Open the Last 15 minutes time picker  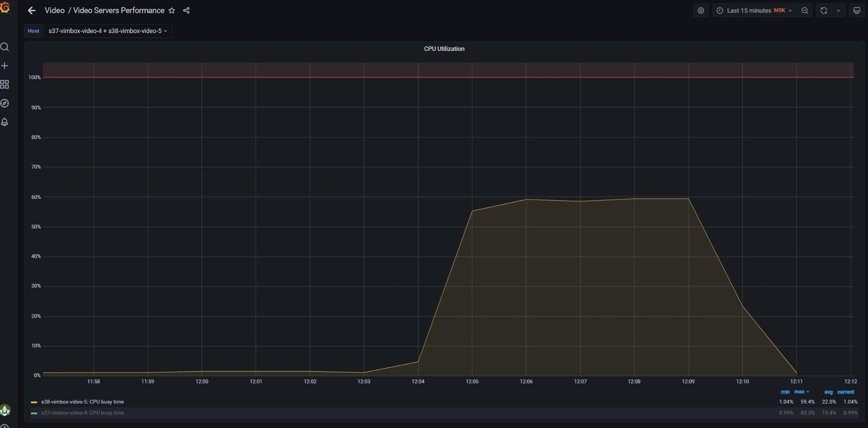click(754, 11)
